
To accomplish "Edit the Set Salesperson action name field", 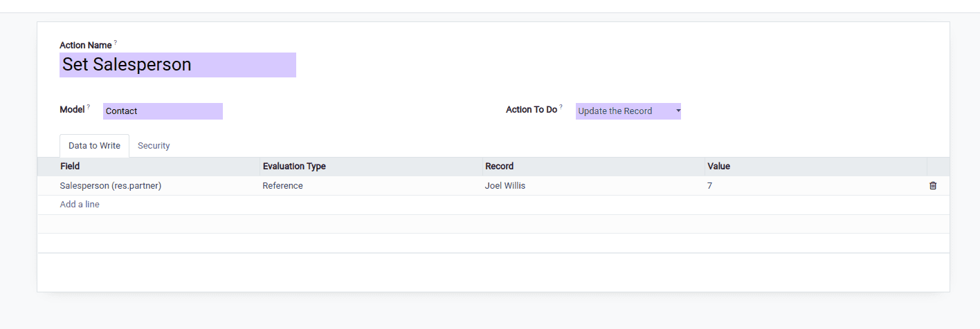I will click(178, 65).
